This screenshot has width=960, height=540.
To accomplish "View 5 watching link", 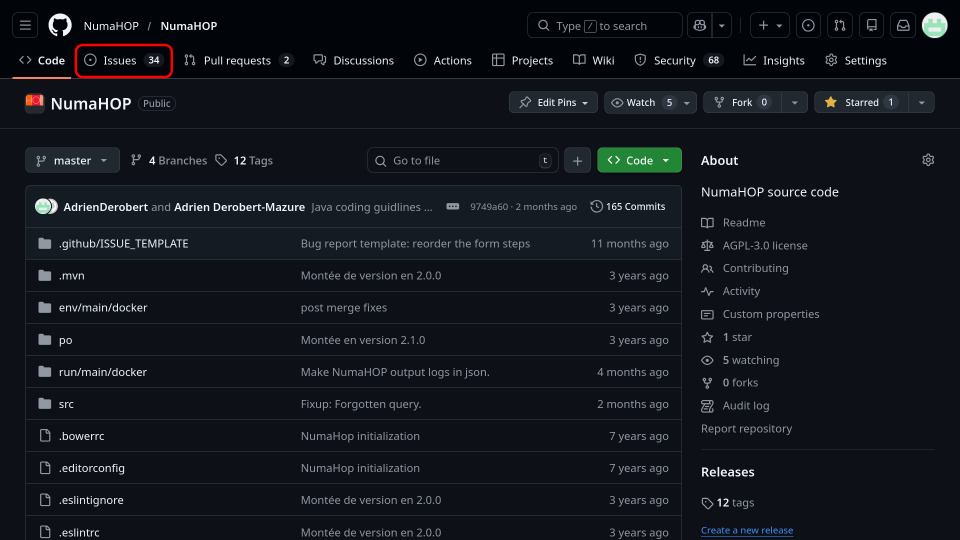I will point(740,360).
